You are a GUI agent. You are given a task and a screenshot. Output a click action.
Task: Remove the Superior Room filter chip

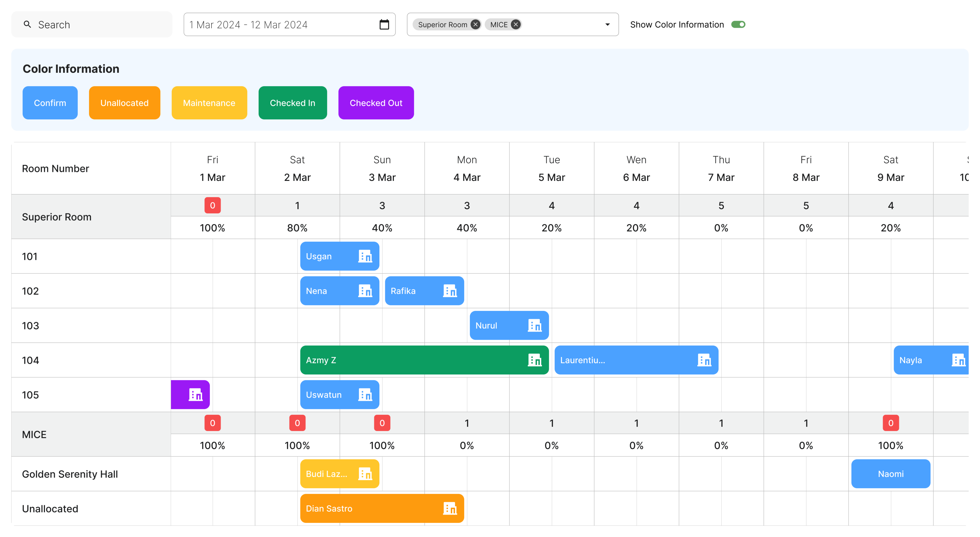475,25
